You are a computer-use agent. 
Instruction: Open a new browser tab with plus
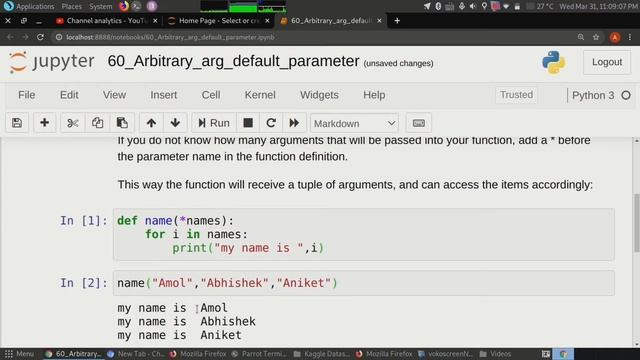397,21
